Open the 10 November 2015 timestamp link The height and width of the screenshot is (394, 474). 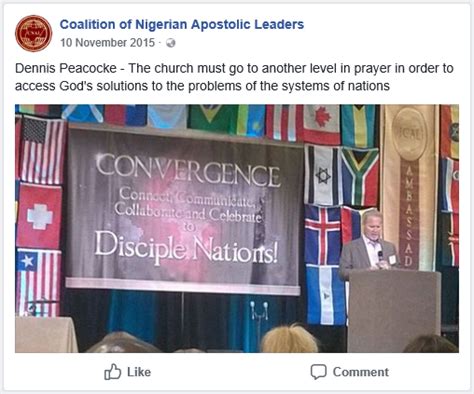108,43
